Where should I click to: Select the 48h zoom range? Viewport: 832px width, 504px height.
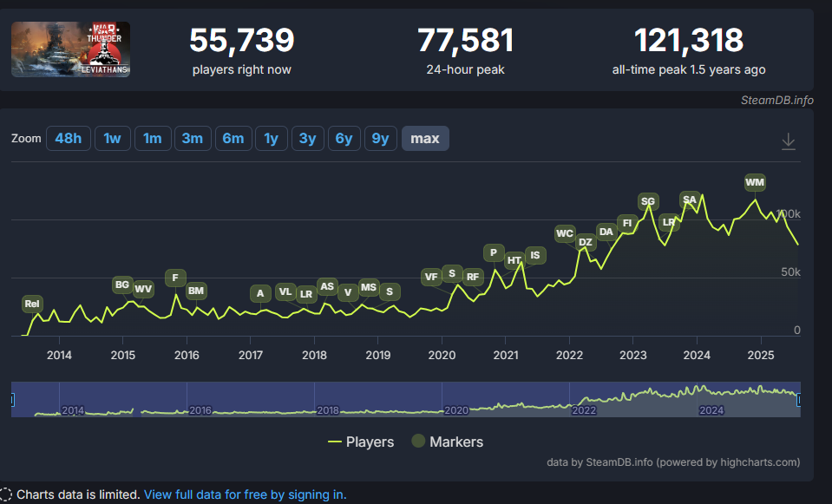click(x=68, y=139)
